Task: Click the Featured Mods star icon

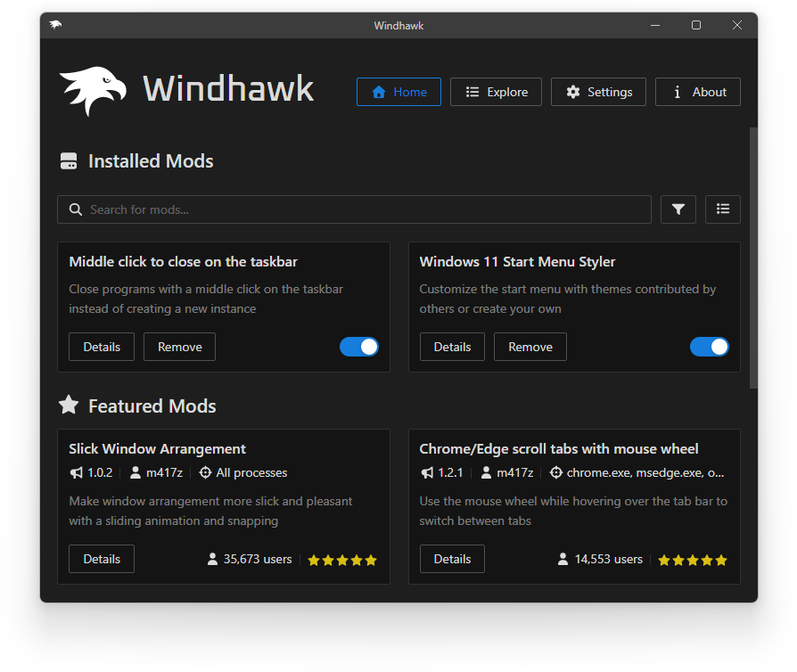Action: (69, 406)
